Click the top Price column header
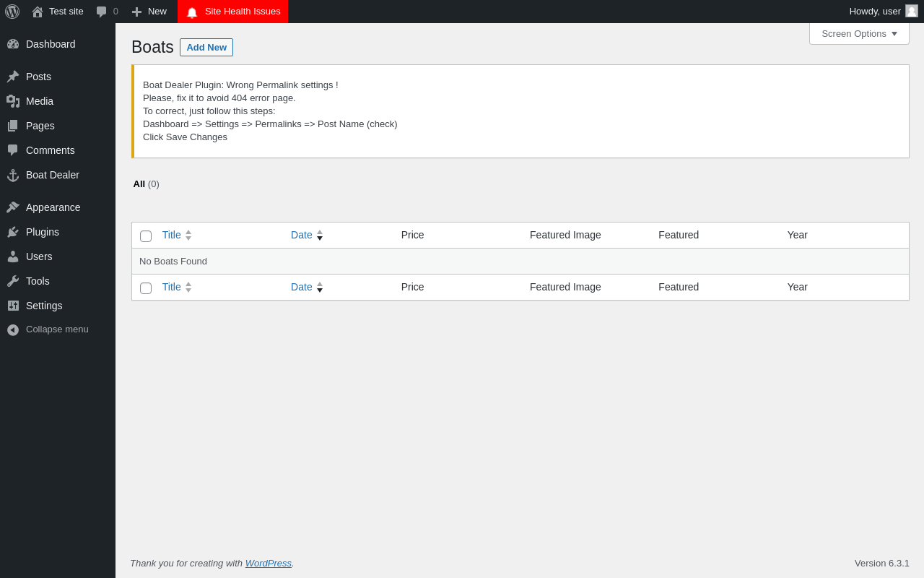 413,235
